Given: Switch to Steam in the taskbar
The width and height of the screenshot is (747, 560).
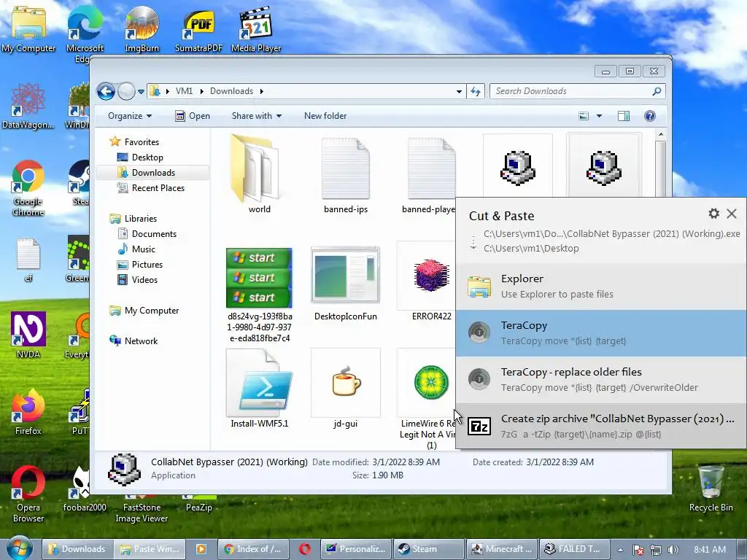Looking at the screenshot, I should coord(428,548).
